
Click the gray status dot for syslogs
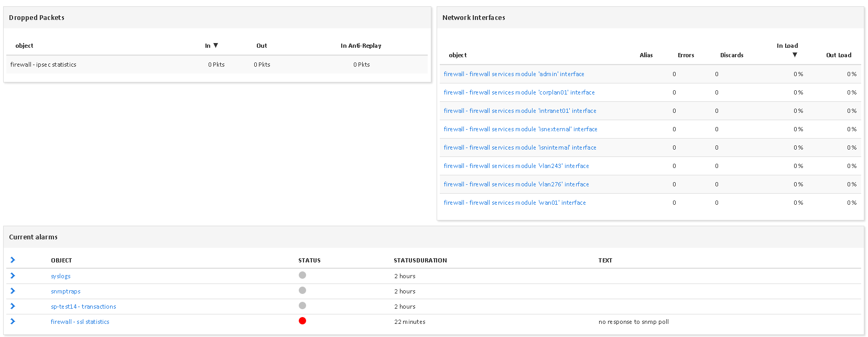302,275
